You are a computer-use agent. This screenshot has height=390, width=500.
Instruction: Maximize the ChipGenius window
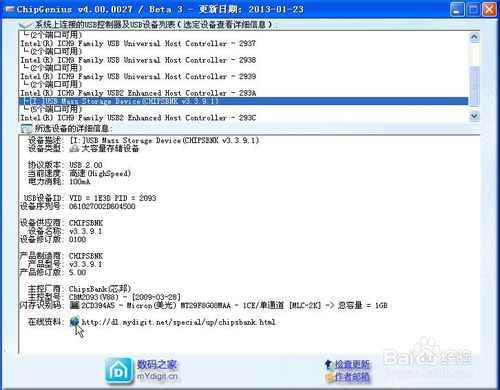473,9
